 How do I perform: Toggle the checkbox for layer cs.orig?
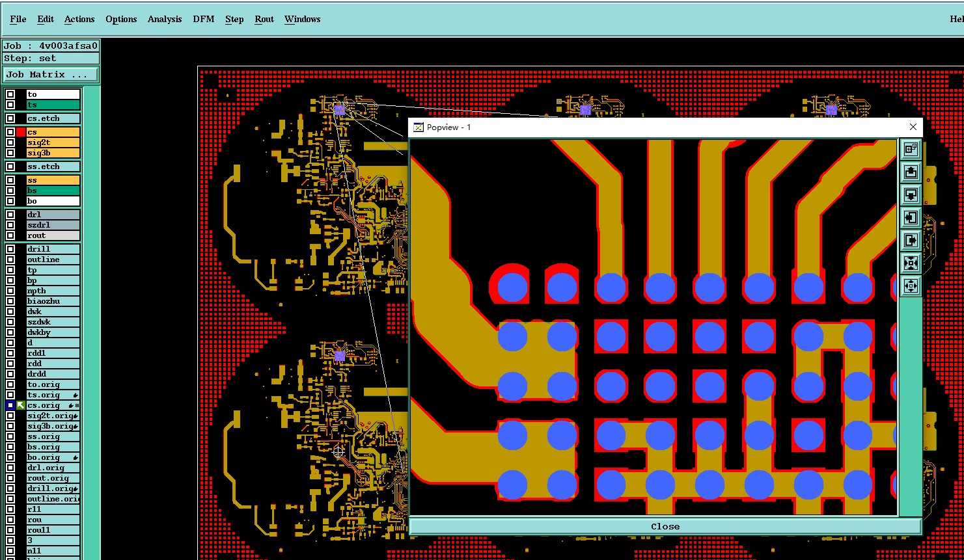pyautogui.click(x=10, y=405)
